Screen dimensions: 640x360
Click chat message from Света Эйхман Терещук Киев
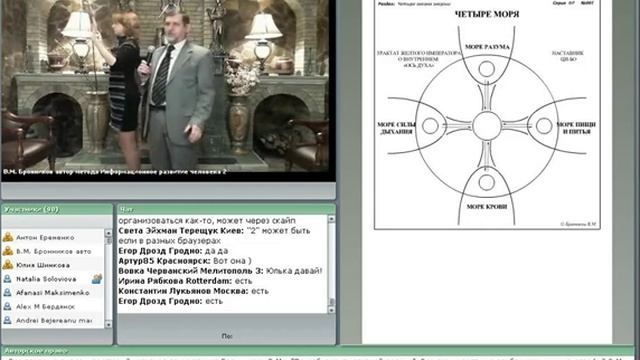pyautogui.click(x=214, y=236)
